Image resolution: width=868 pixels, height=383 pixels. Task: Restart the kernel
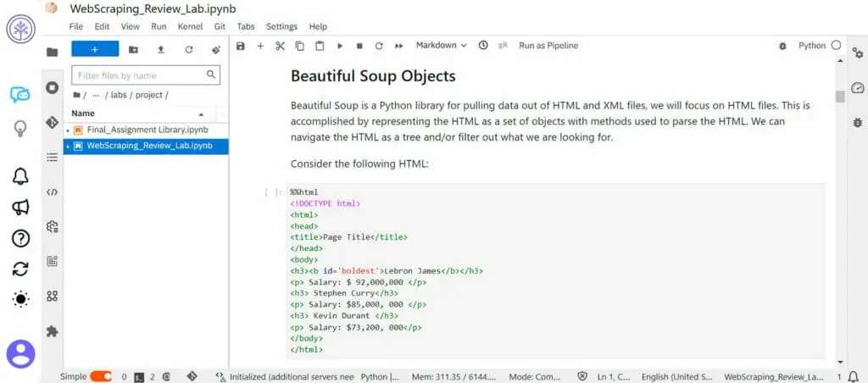click(379, 46)
